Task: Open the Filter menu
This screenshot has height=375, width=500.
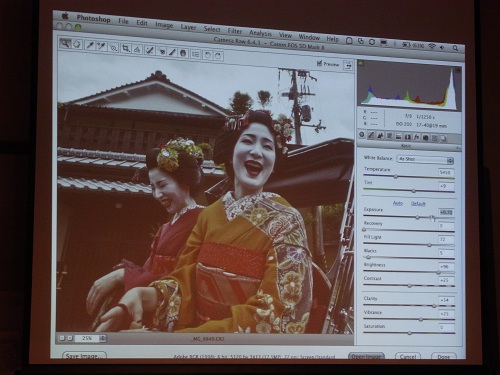Action: 235,31
